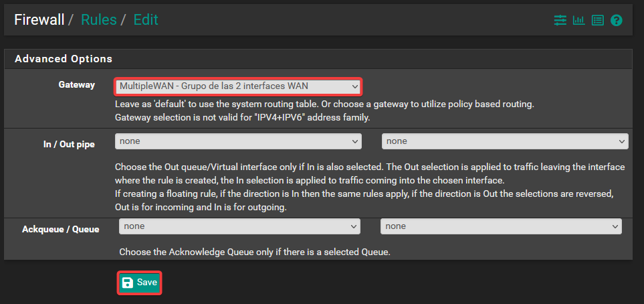This screenshot has width=644, height=304.
Task: Open the Gateway dropdown showing MultipleWAN
Action: pos(237,86)
